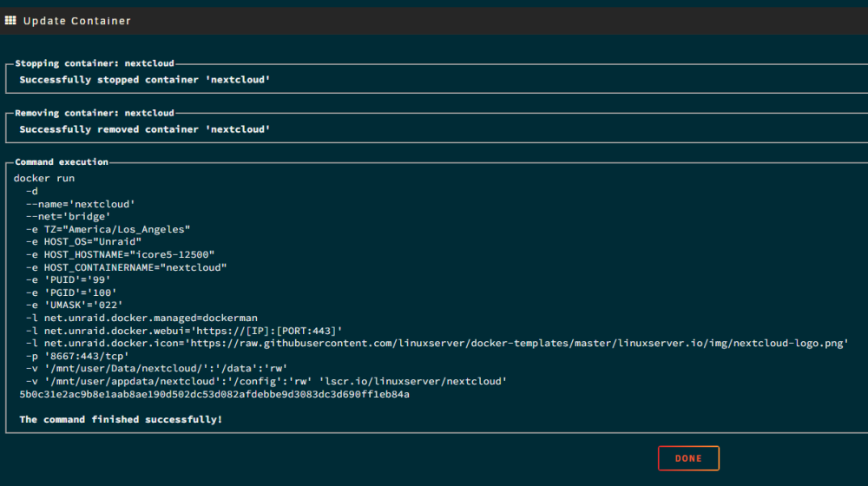Viewport: 868px width, 486px height.
Task: Click the -p '8667:443/tcp' line
Action: [77, 356]
